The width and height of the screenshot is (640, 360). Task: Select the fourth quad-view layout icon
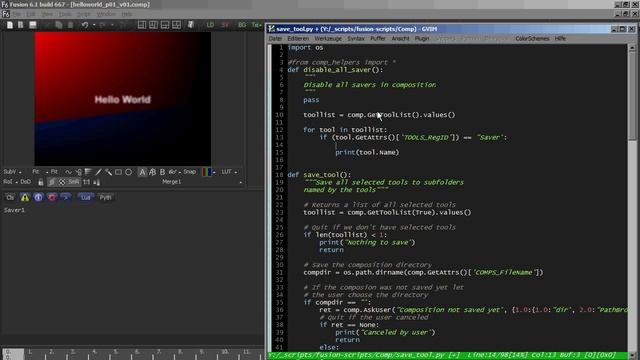[x=176, y=25]
